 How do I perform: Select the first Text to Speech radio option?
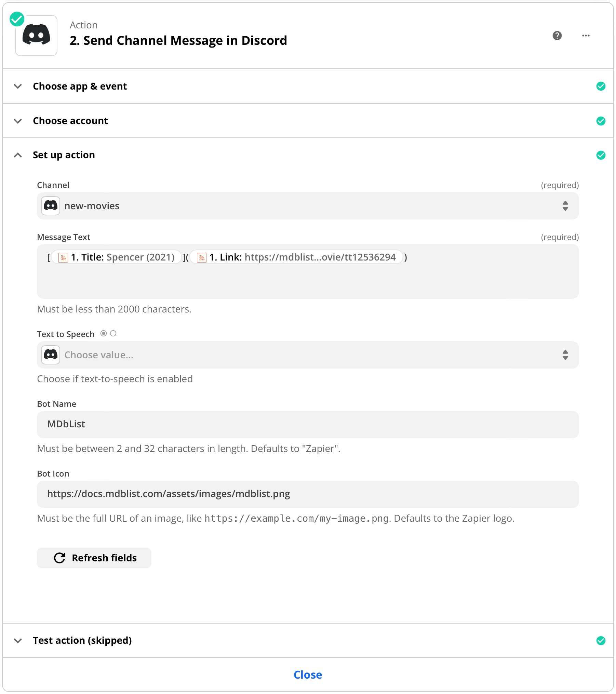point(104,333)
